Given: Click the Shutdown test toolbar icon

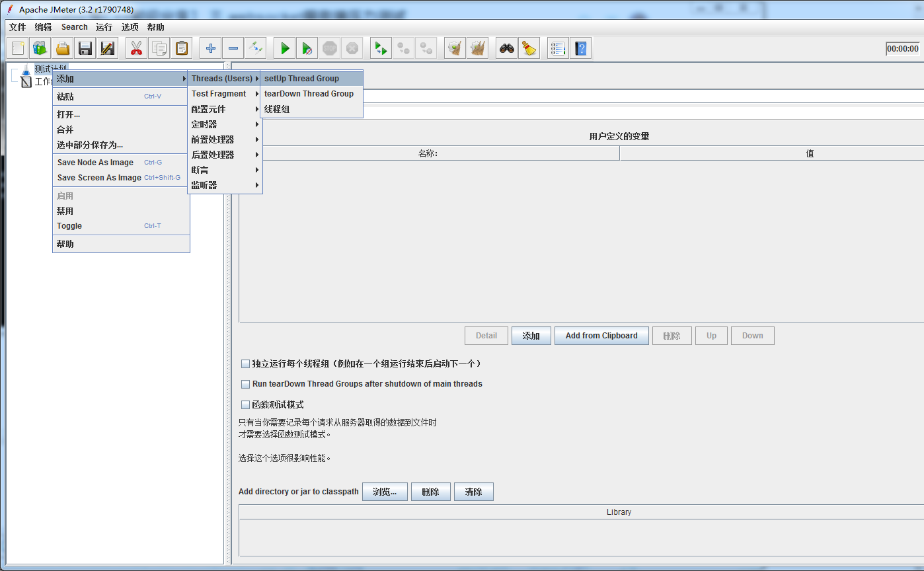Looking at the screenshot, I should point(352,48).
